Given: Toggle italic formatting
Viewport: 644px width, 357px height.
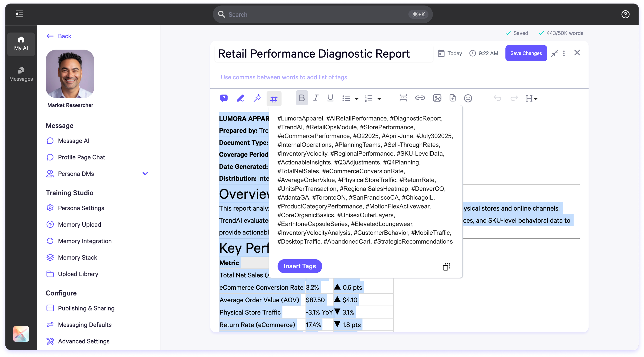Looking at the screenshot, I should coord(316,98).
